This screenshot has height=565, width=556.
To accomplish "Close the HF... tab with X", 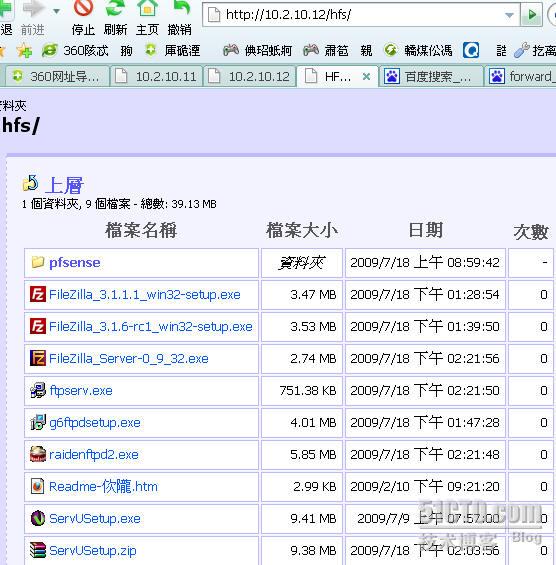I will point(366,76).
